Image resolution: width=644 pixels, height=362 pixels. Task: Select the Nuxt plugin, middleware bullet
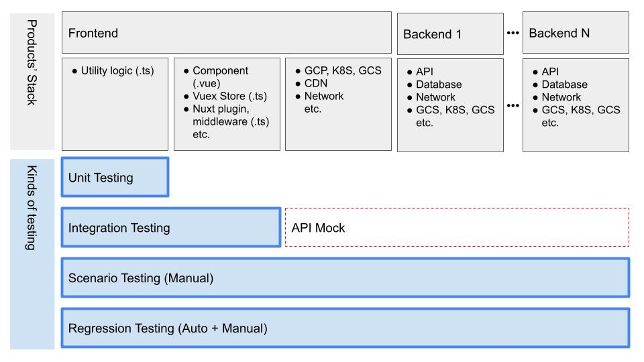231,115
